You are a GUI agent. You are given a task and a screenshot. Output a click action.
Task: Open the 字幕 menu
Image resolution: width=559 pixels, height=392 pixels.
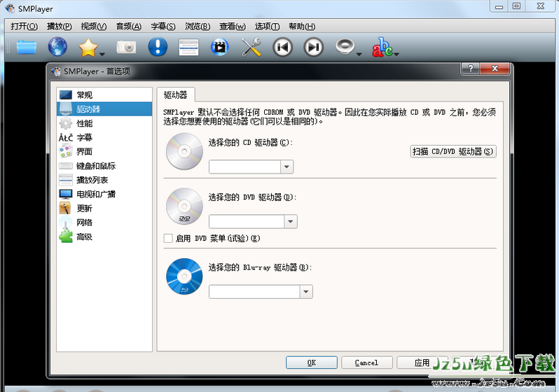pos(163,27)
